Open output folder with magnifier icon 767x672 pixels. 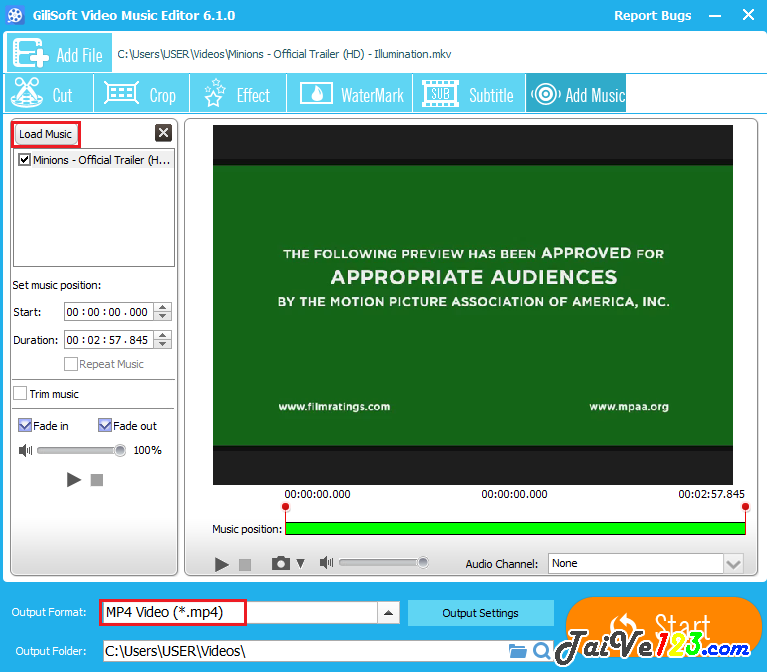541,651
